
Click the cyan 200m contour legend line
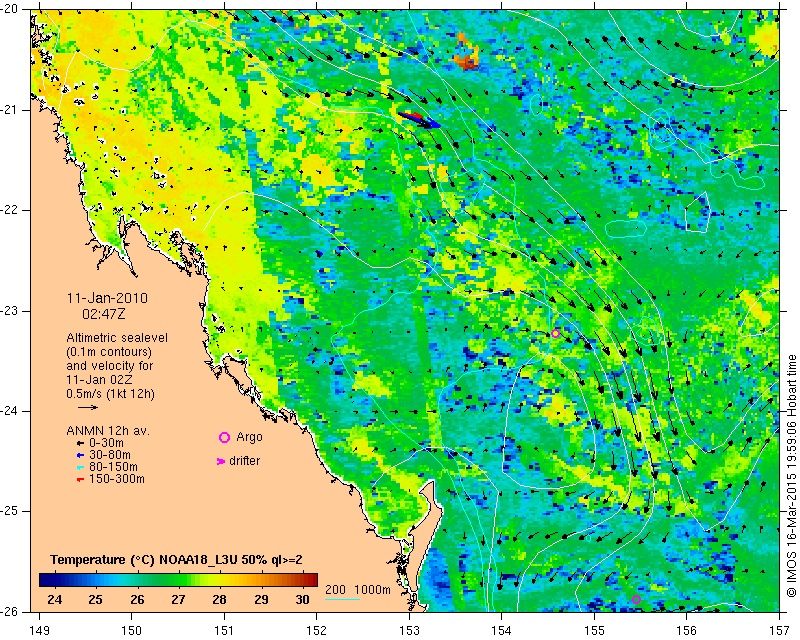(x=342, y=599)
